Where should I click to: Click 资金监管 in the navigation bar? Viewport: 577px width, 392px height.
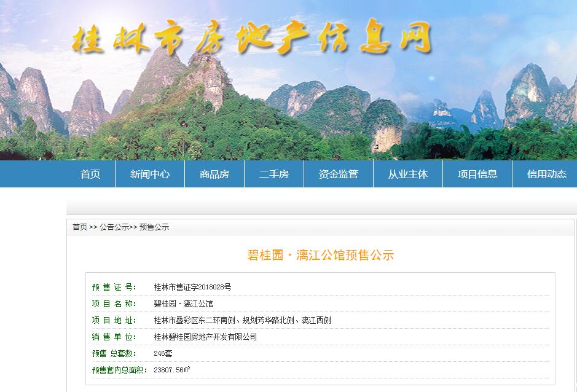338,174
